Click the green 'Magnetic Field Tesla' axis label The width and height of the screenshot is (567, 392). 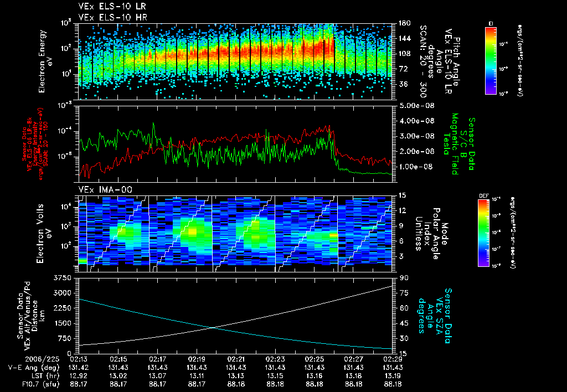tap(451, 143)
